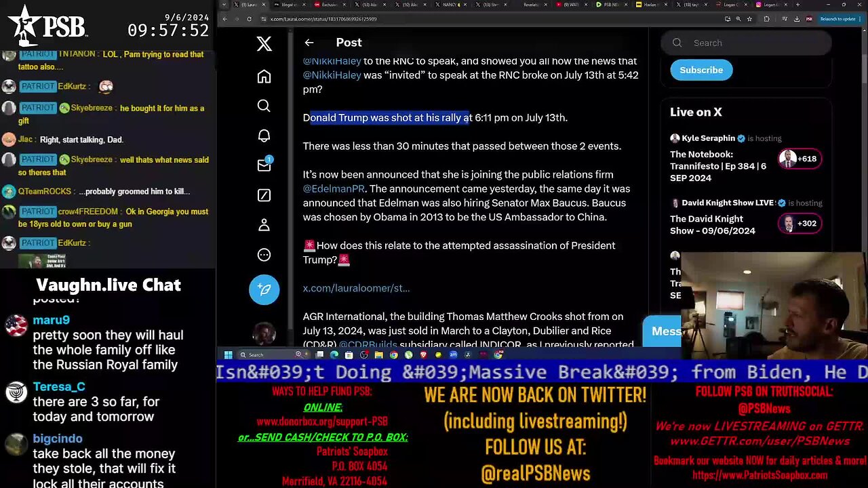
Task: Open the browser Extensions puzzle icon
Action: coord(766,19)
